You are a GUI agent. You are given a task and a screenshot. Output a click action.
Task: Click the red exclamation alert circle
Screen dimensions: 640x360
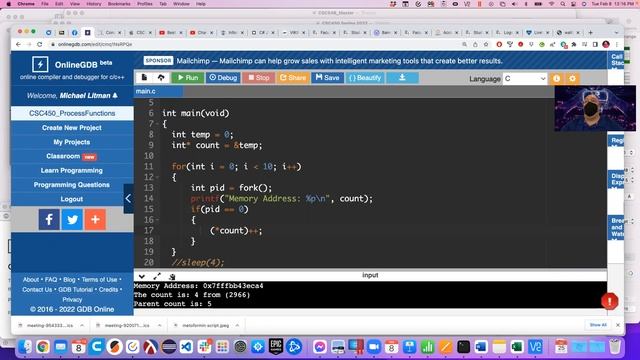[609, 302]
